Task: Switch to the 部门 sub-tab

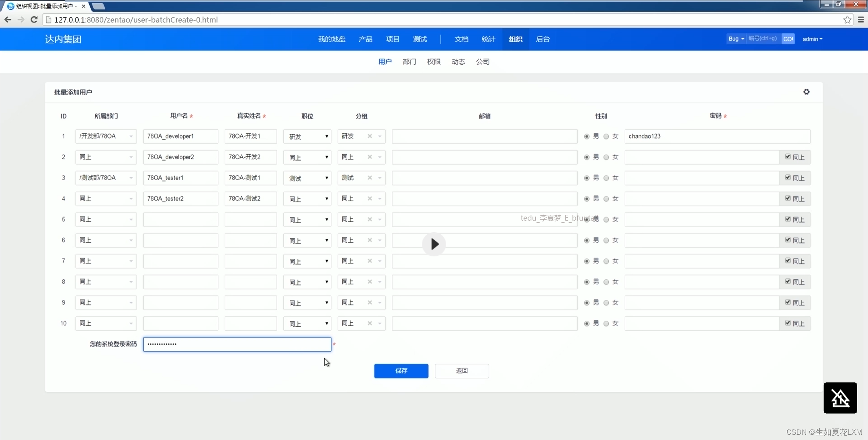Action: pyautogui.click(x=409, y=61)
